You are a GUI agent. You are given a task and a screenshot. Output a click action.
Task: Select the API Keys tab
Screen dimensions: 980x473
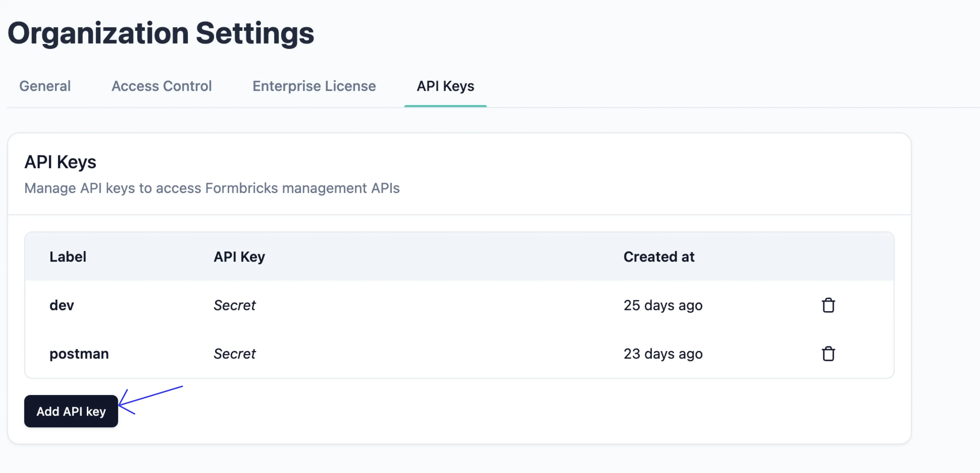tap(445, 86)
